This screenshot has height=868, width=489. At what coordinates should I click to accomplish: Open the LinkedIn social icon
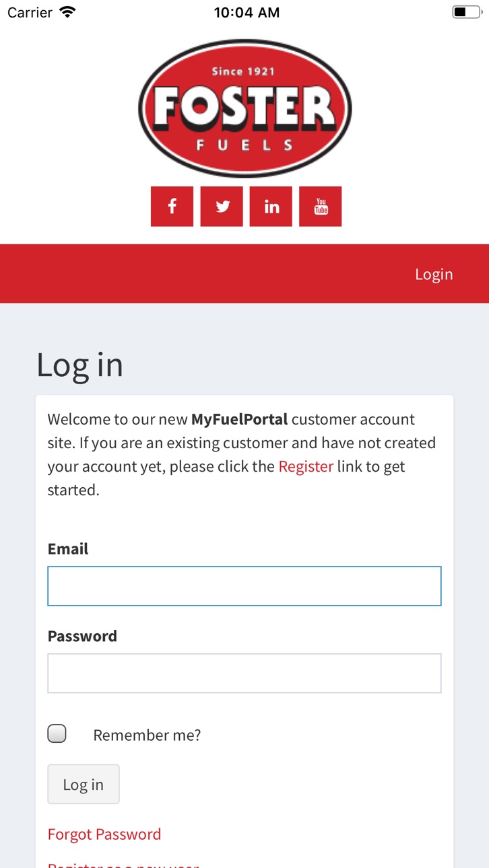[271, 207]
